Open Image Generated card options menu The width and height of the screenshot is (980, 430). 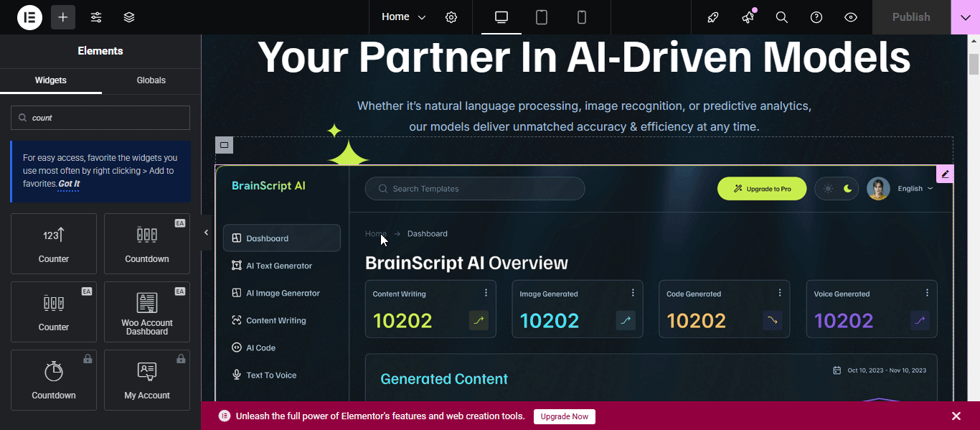point(633,293)
